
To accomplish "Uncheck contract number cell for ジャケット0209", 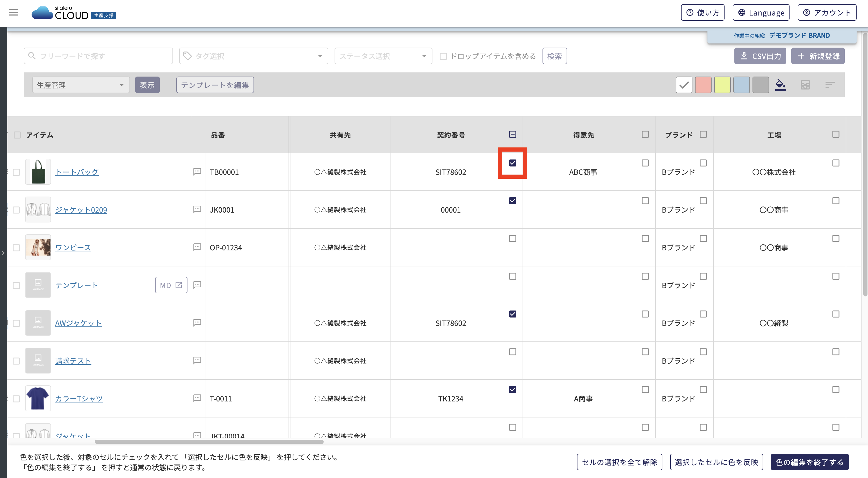I will click(512, 201).
